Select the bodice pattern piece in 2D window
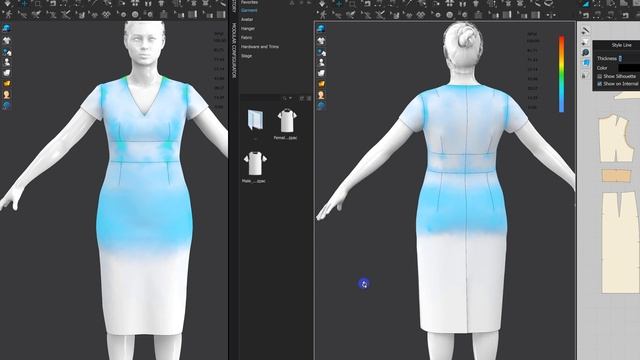 coord(616,138)
